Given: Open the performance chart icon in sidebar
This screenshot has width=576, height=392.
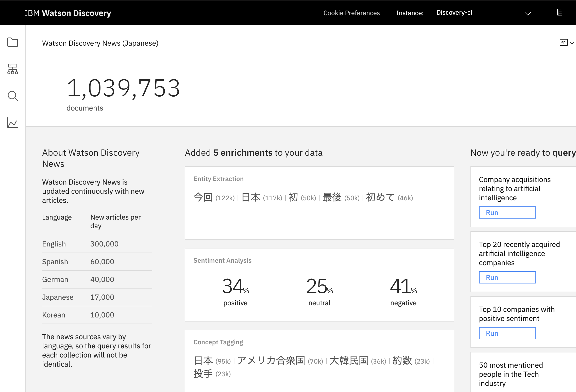Looking at the screenshot, I should click(x=13, y=123).
